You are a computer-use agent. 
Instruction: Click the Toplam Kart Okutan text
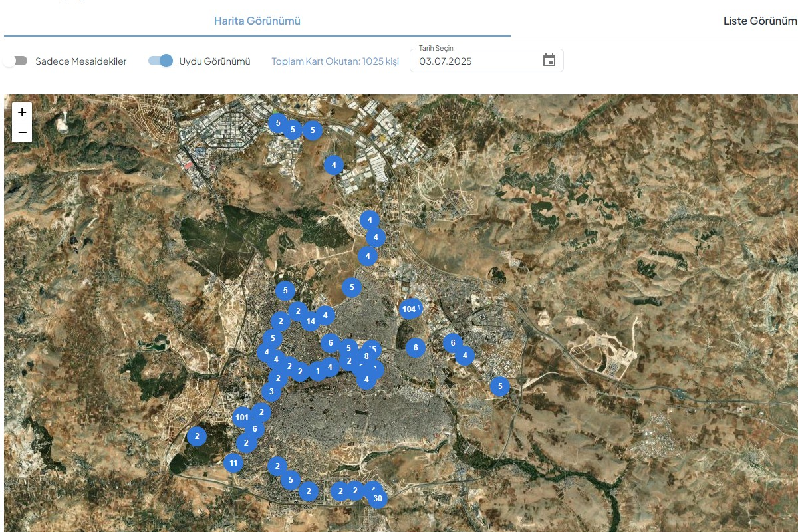tap(334, 61)
